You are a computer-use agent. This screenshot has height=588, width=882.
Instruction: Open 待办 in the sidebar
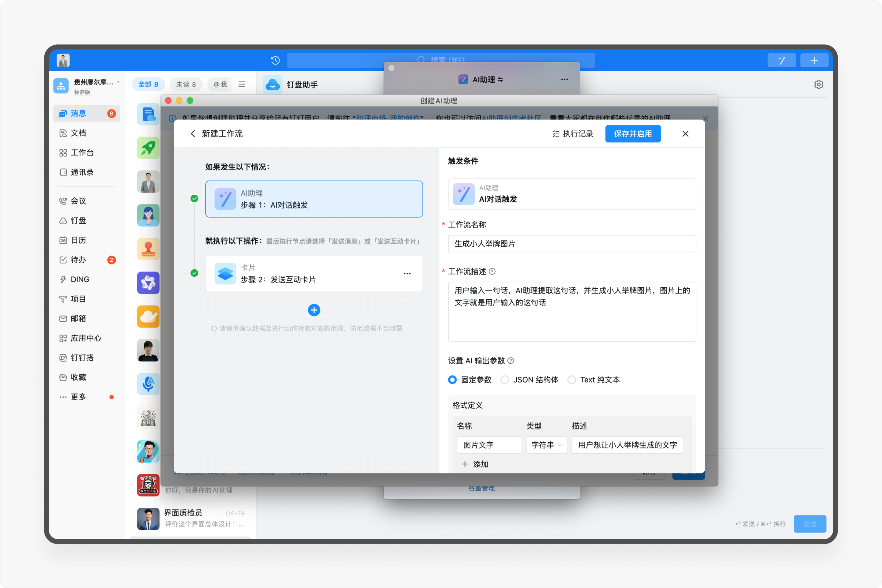86,260
